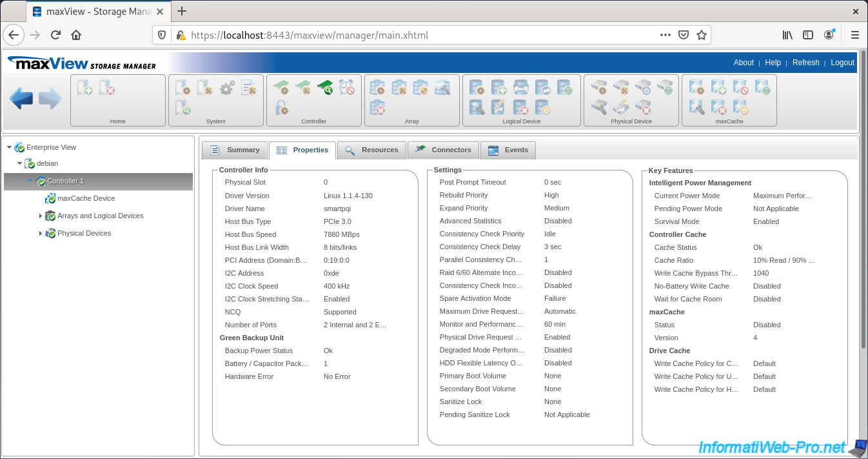The height and width of the screenshot is (459, 868).
Task: Click the padlock icon in Controller group
Action: pos(281,107)
